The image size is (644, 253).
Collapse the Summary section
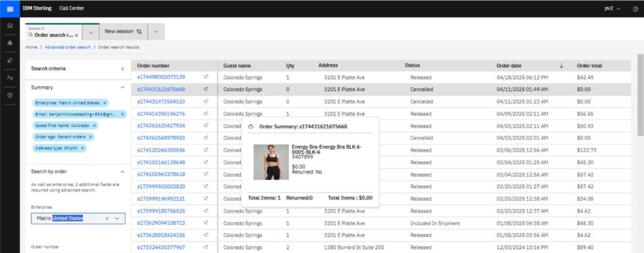pos(122,87)
